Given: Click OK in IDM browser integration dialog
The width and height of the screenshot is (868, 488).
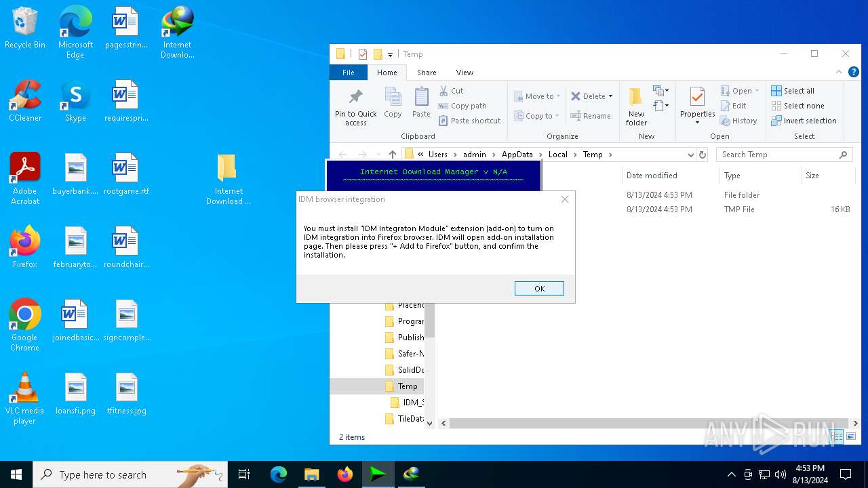Looking at the screenshot, I should pyautogui.click(x=539, y=289).
